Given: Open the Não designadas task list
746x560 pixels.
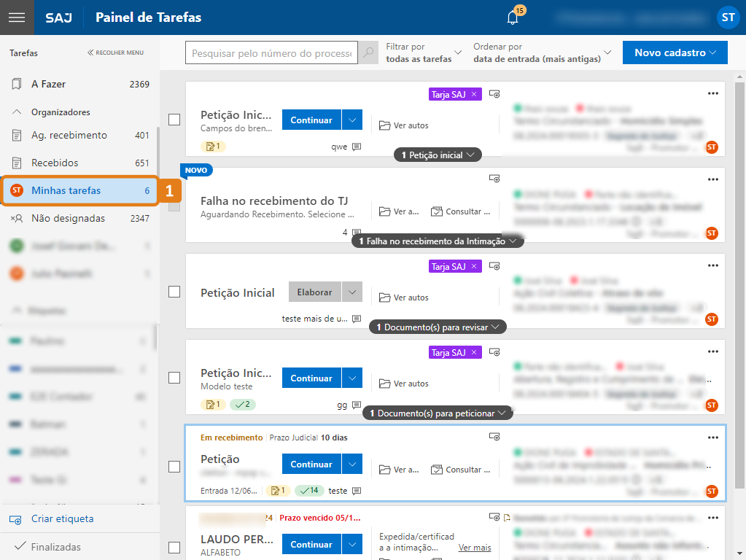Looking at the screenshot, I should point(68,218).
